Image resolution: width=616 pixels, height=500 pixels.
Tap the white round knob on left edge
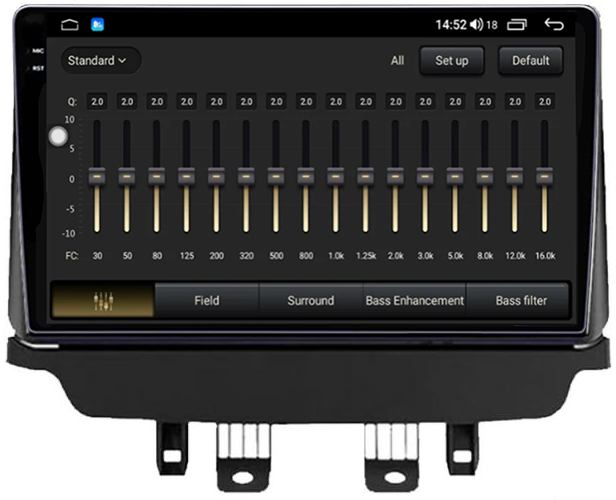point(59,137)
